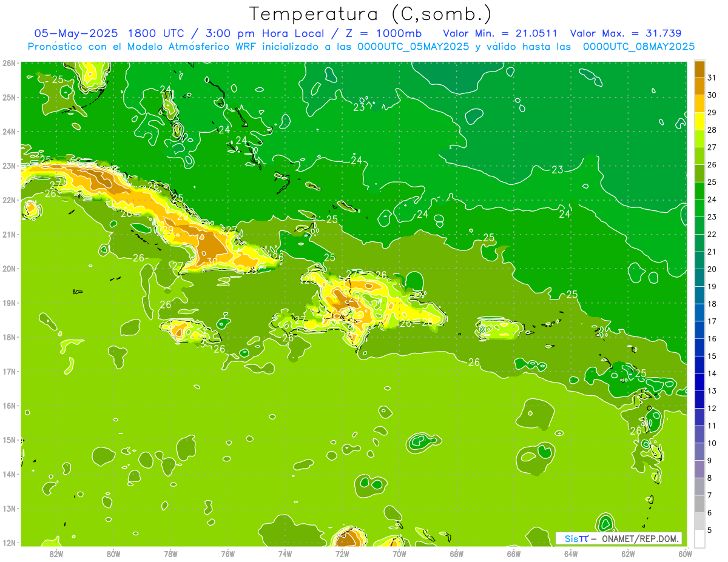Click the latitude axis label "26N"
The image size is (728, 562).
(9, 63)
